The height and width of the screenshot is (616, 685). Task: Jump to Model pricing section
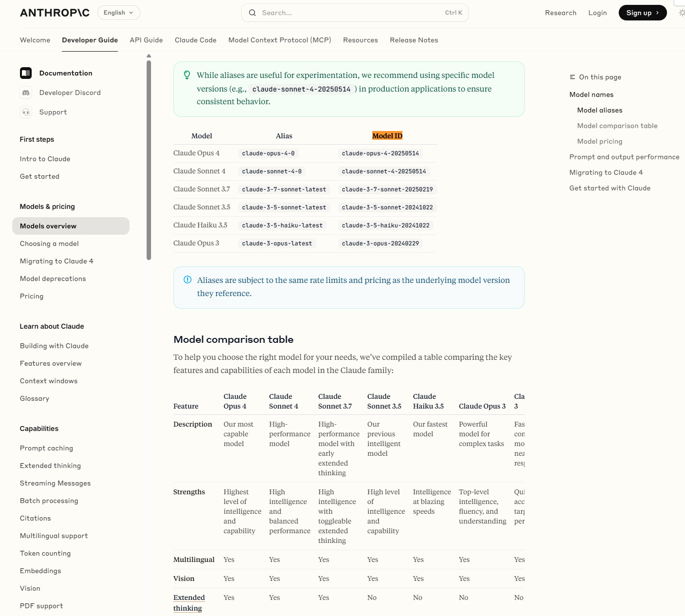pos(600,141)
